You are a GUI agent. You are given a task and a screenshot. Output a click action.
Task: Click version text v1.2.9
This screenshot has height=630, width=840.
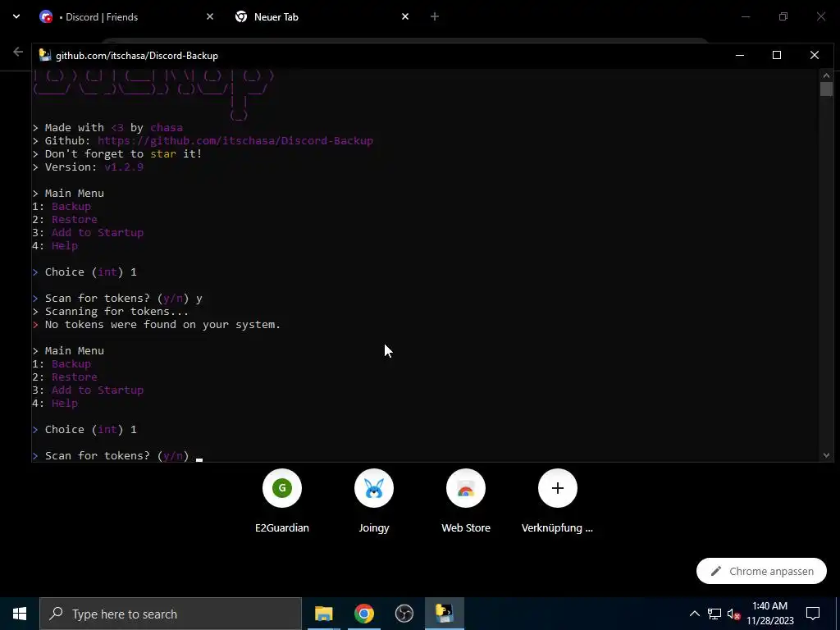click(x=124, y=167)
